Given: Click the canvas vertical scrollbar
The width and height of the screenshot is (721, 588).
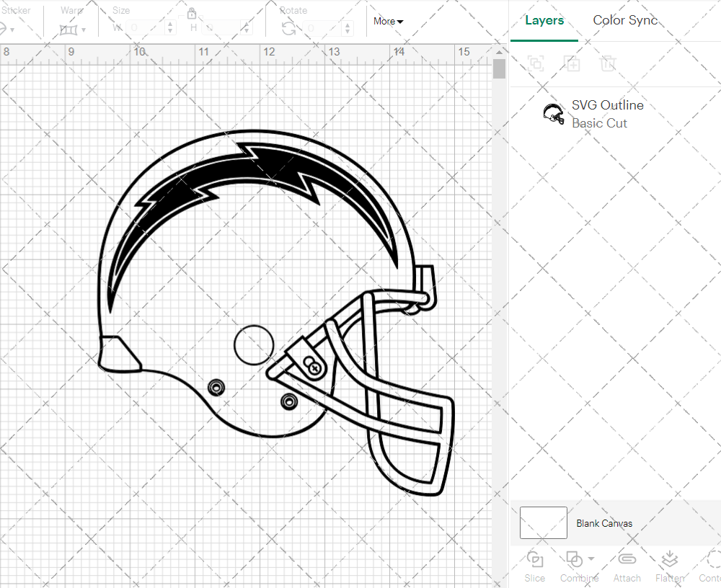Looking at the screenshot, I should [x=499, y=69].
